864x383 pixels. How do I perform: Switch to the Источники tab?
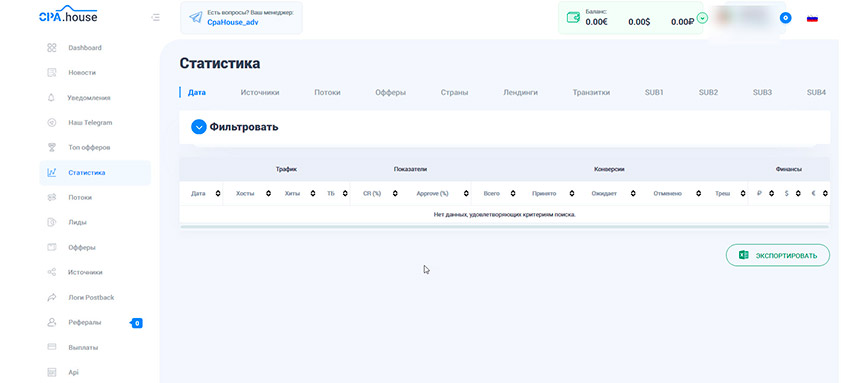(260, 93)
